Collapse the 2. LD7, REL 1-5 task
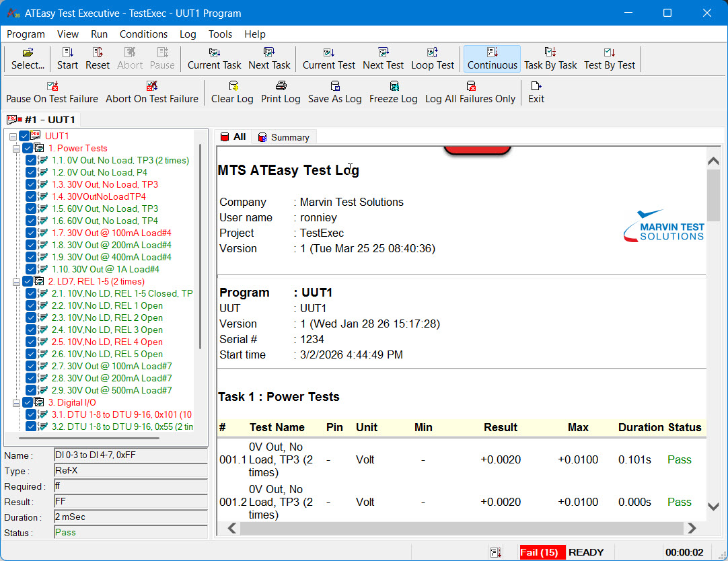728x561 pixels. [x=16, y=282]
